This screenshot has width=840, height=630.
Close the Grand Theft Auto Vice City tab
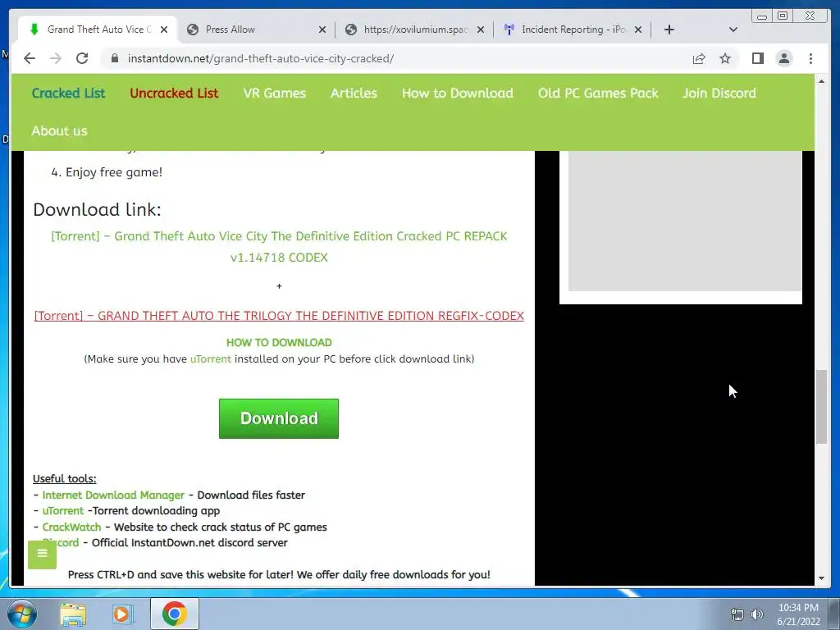[x=164, y=30]
